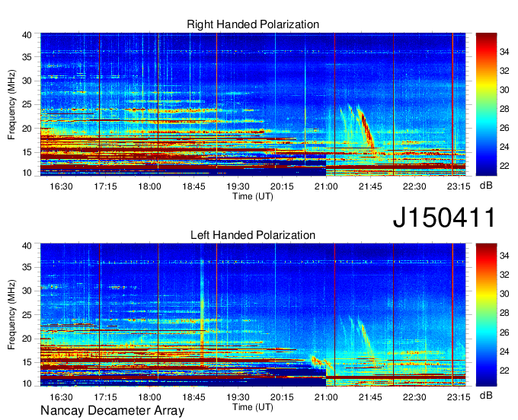Click the 22:30 tick under Left Handed plot
The width and height of the screenshot is (518, 420).
414,397
